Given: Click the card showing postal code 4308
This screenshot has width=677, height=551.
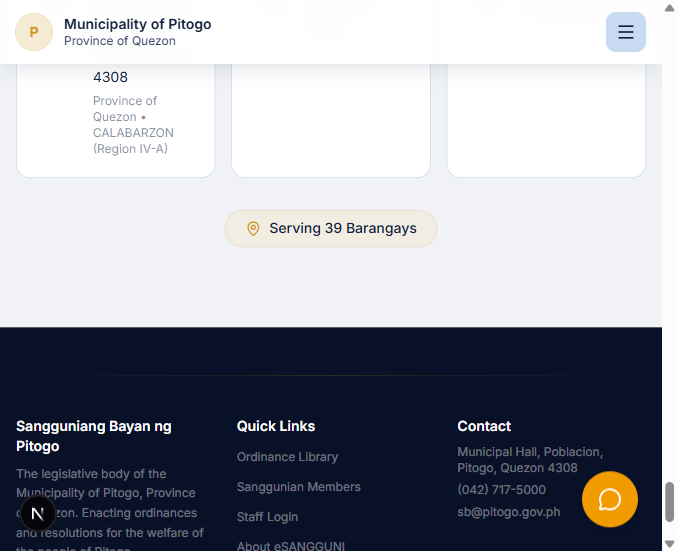Looking at the screenshot, I should (116, 120).
